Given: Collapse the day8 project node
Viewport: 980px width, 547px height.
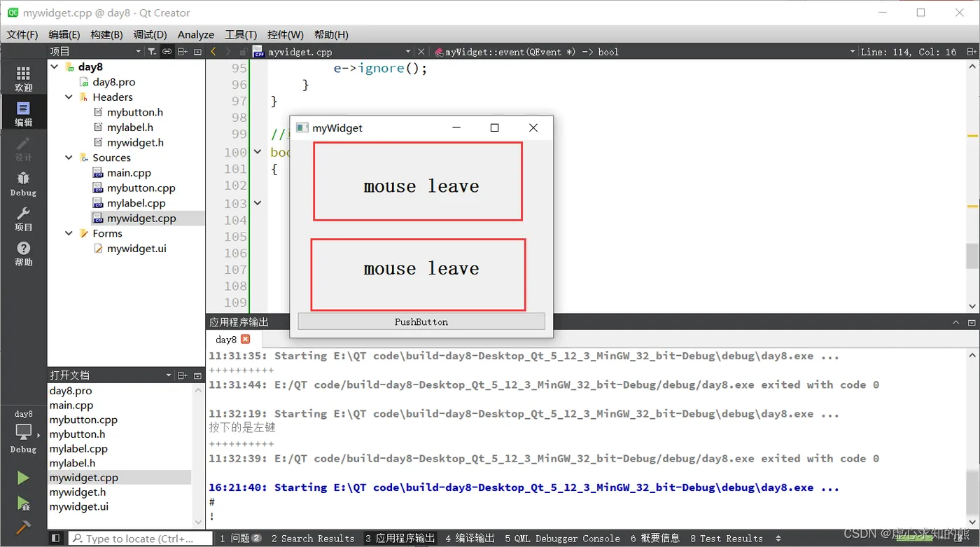Looking at the screenshot, I should coord(55,67).
